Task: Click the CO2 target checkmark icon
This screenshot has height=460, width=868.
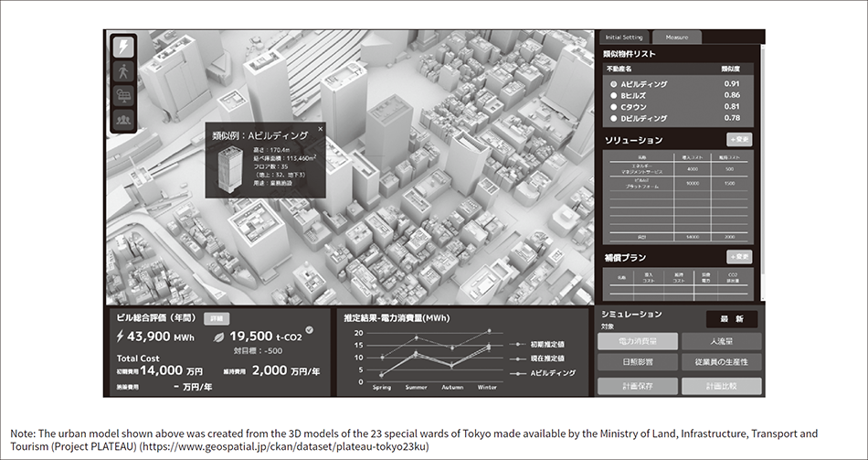Action: tap(309, 330)
